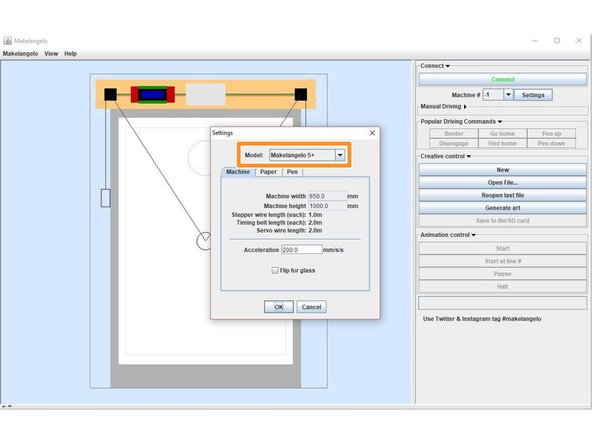Viewport: 592px width, 444px height.
Task: Collapse the Connect section
Action: point(435,66)
